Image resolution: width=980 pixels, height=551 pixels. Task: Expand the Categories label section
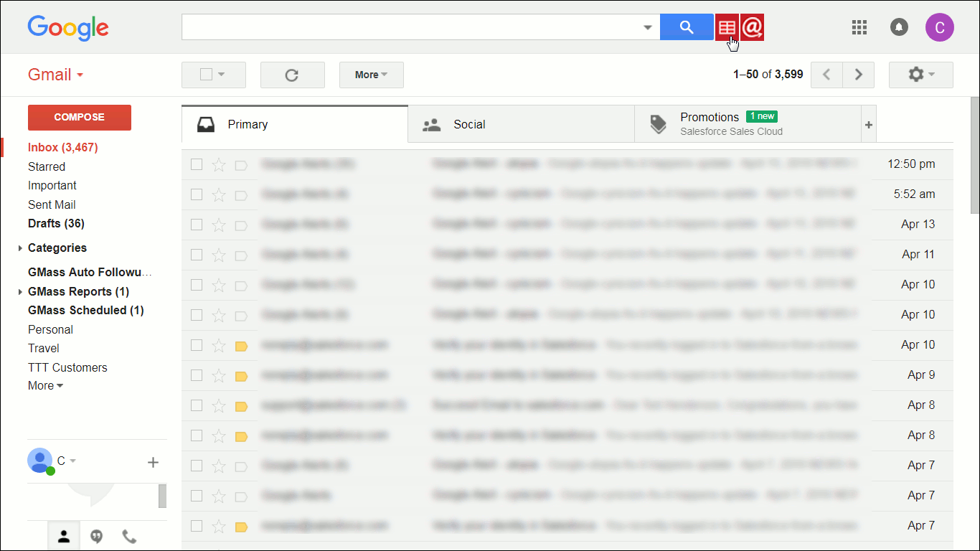19,248
